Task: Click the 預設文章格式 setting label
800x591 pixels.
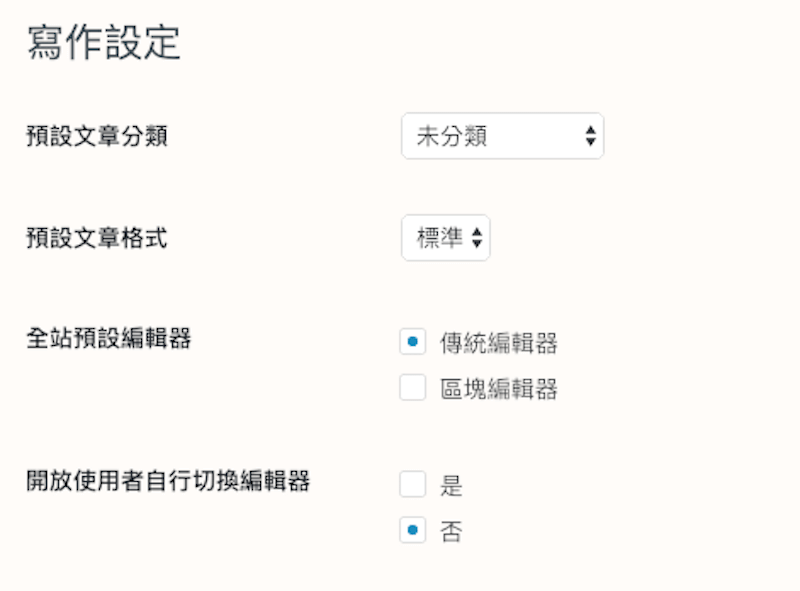Action: click(x=97, y=238)
